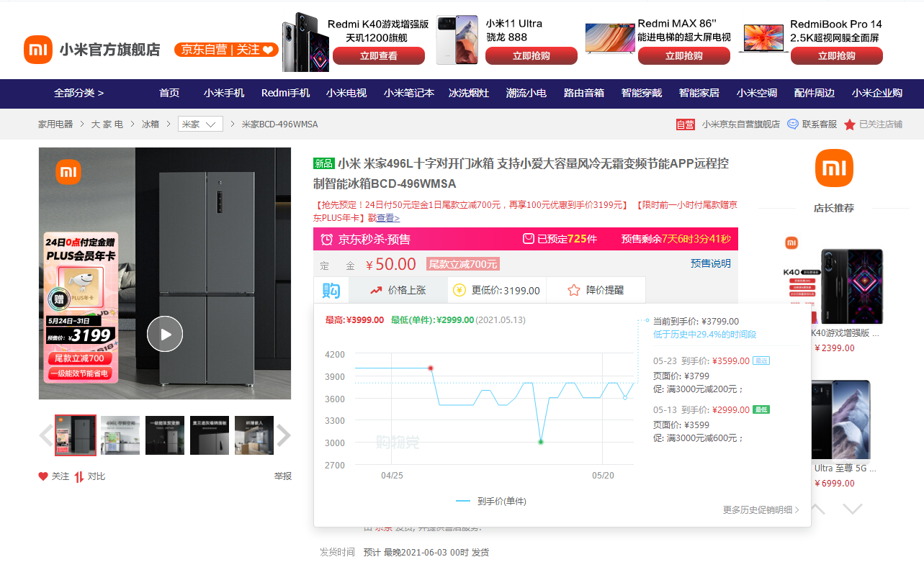The height and width of the screenshot is (562, 924).
Task: Open the 全部分类 menu
Action: click(x=79, y=94)
